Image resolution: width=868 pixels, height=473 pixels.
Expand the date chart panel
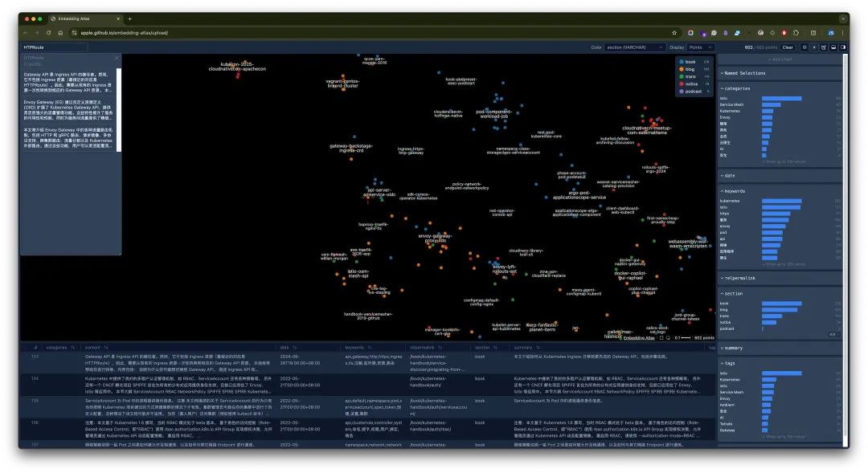click(x=728, y=176)
